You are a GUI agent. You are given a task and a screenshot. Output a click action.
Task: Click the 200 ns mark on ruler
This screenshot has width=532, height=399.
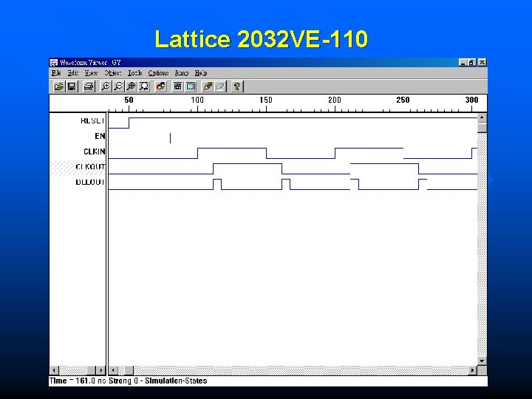pyautogui.click(x=335, y=100)
